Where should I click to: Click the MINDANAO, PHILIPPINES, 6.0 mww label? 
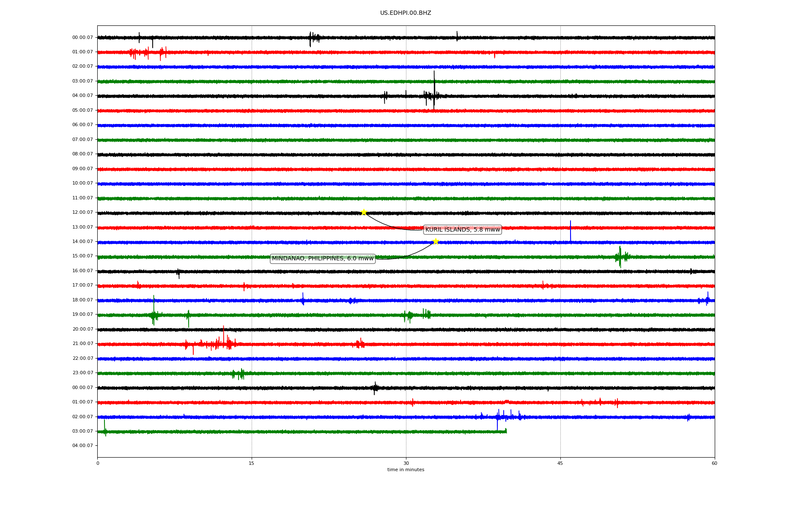(322, 258)
